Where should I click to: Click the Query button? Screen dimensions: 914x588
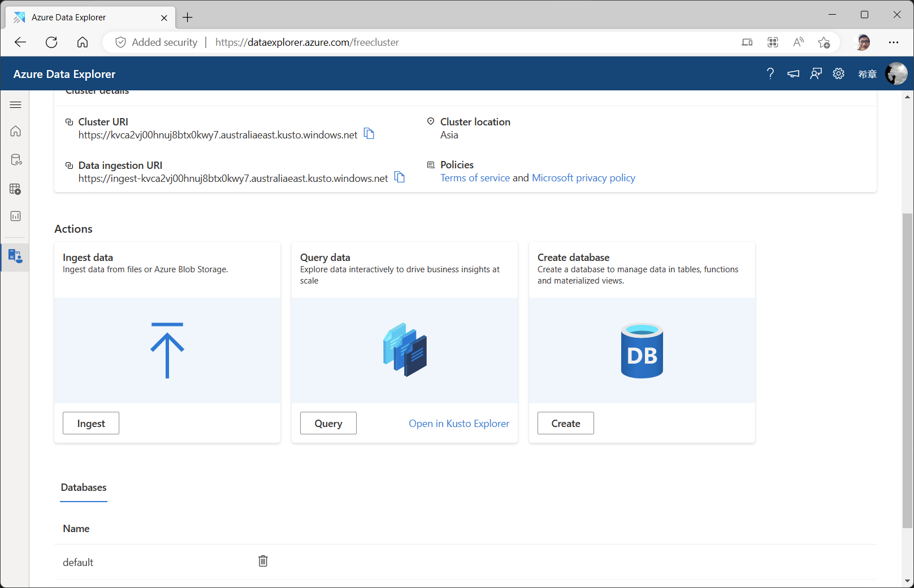coord(328,423)
